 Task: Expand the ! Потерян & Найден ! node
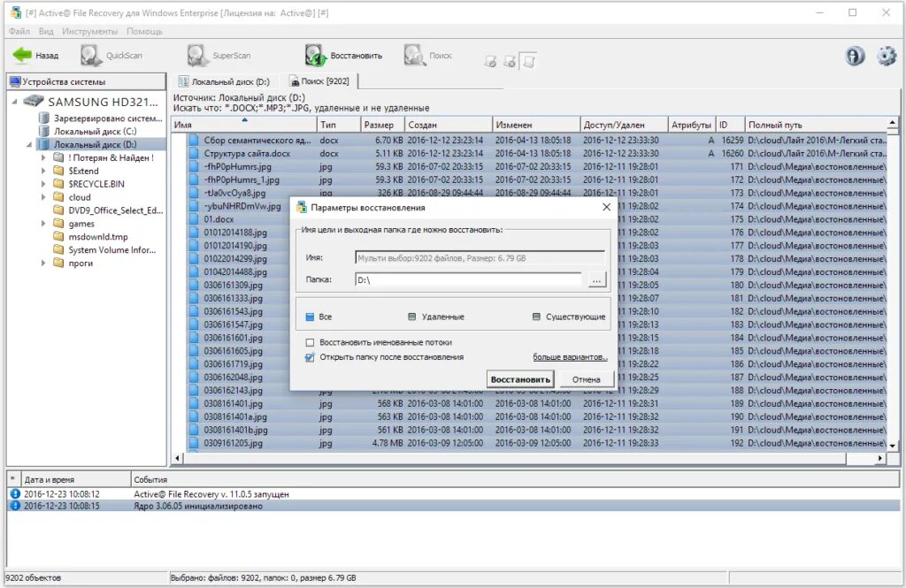pyautogui.click(x=42, y=157)
